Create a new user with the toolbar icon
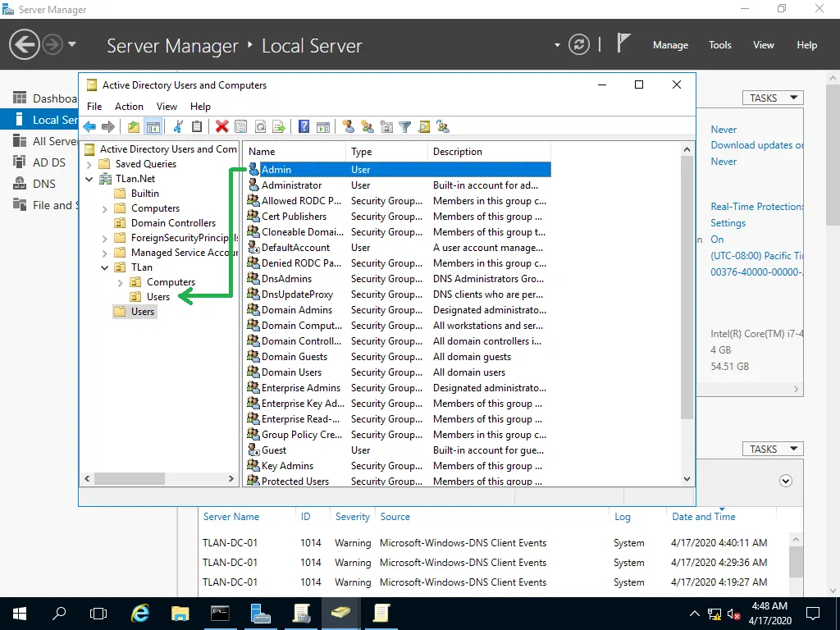840x630 pixels. 348,127
